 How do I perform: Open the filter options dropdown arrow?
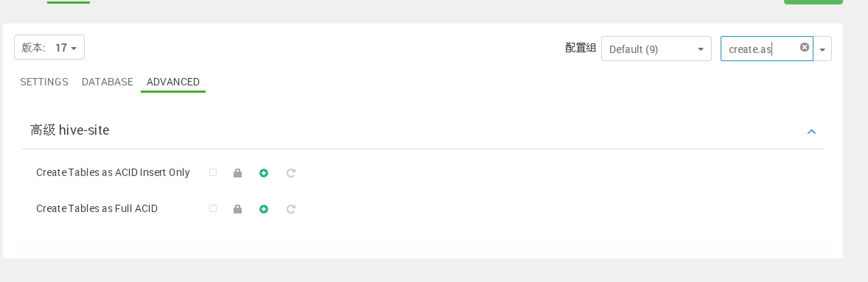[822, 49]
